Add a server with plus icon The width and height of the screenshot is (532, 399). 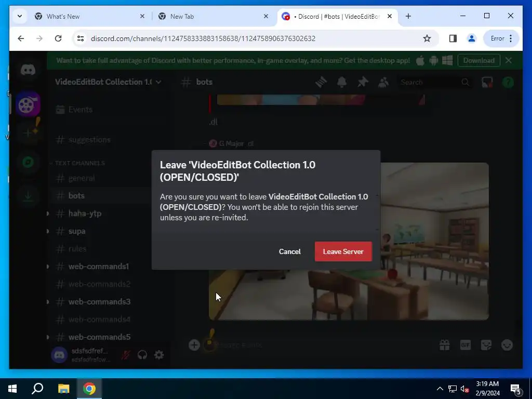click(x=28, y=133)
